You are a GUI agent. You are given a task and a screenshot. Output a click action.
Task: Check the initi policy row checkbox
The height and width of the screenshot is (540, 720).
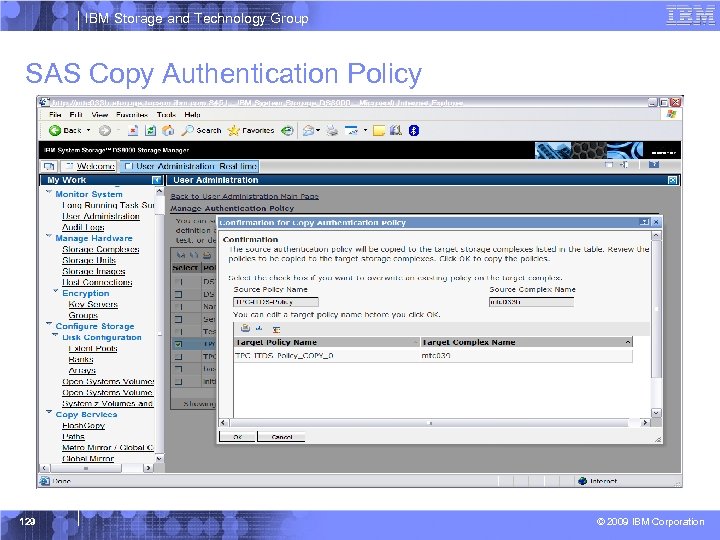pyautogui.click(x=178, y=382)
